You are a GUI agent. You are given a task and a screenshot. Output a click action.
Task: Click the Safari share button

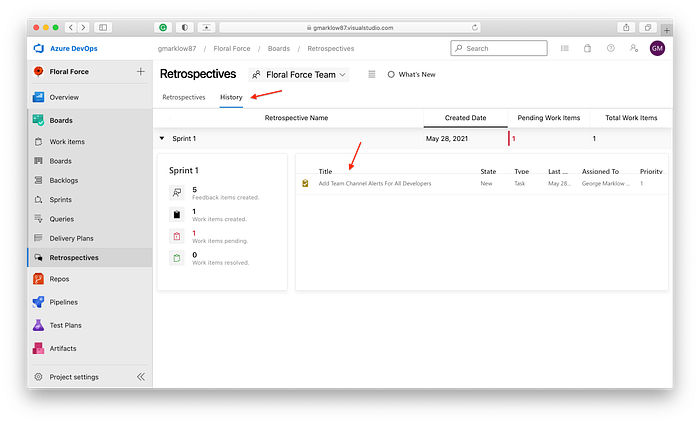click(x=626, y=27)
